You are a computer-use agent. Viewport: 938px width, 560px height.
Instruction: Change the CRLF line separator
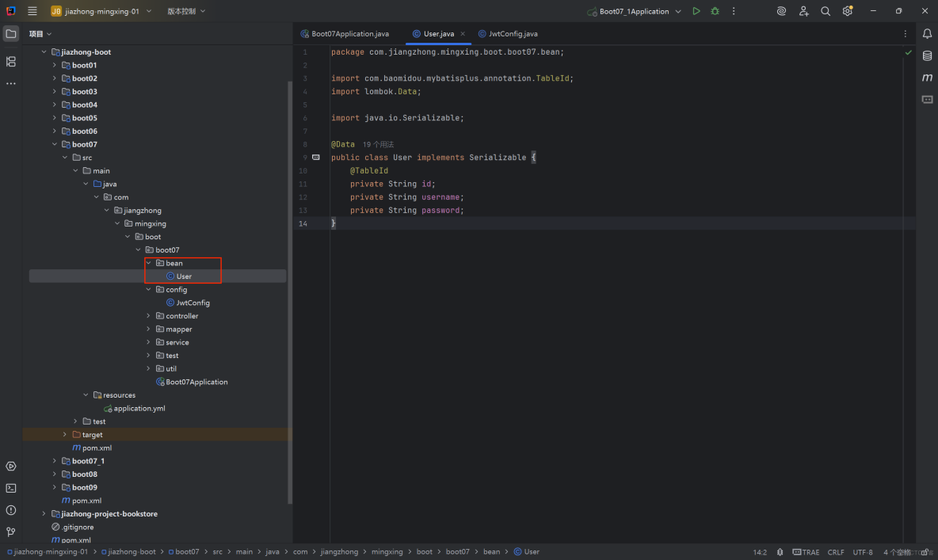pos(836,551)
